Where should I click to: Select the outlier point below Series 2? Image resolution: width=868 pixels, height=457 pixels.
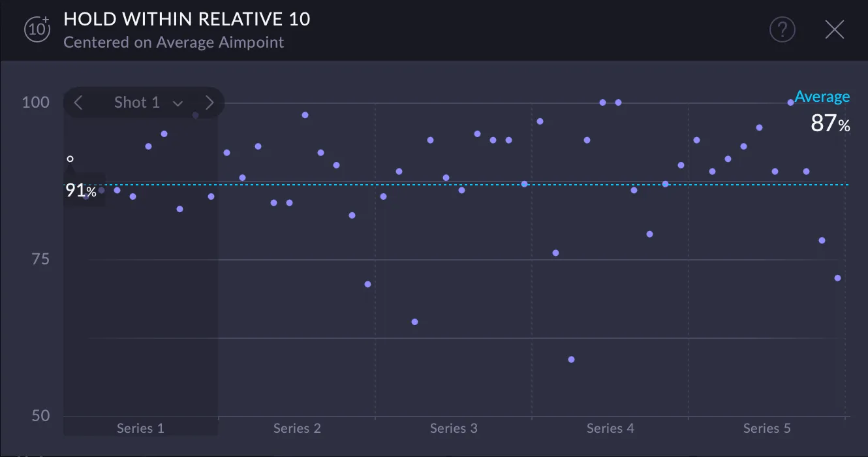367,284
